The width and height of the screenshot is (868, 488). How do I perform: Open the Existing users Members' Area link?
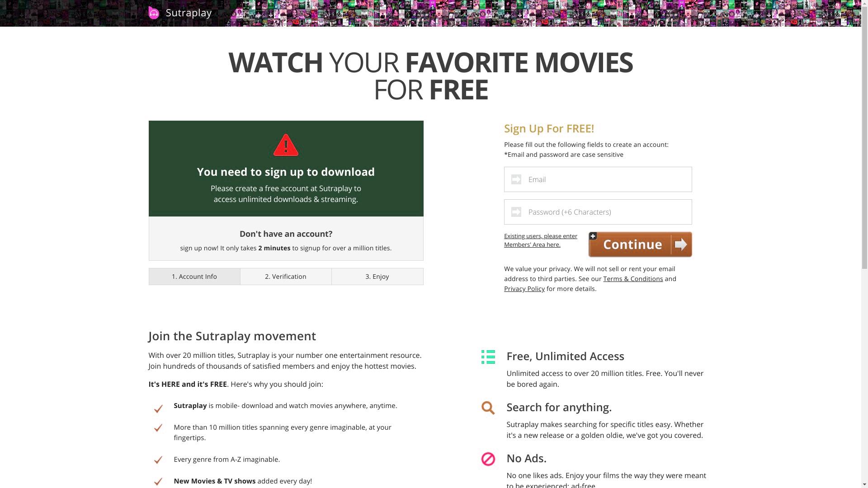[x=541, y=240]
